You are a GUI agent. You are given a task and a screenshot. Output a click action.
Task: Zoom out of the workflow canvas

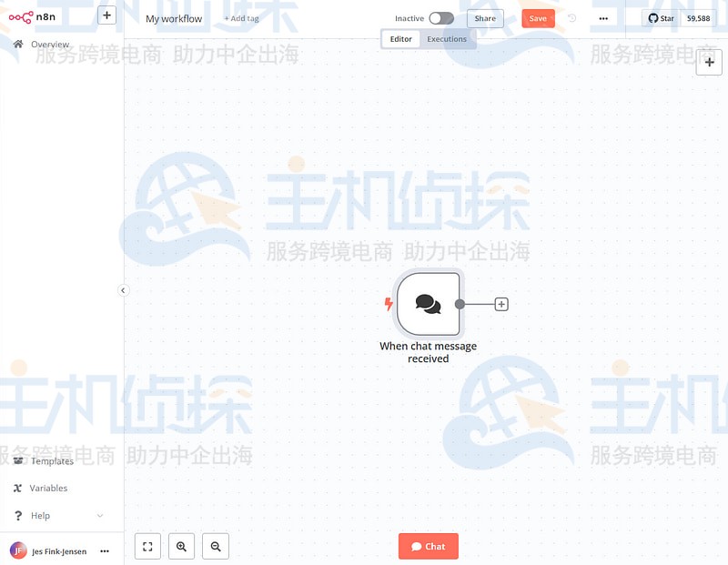click(x=216, y=546)
